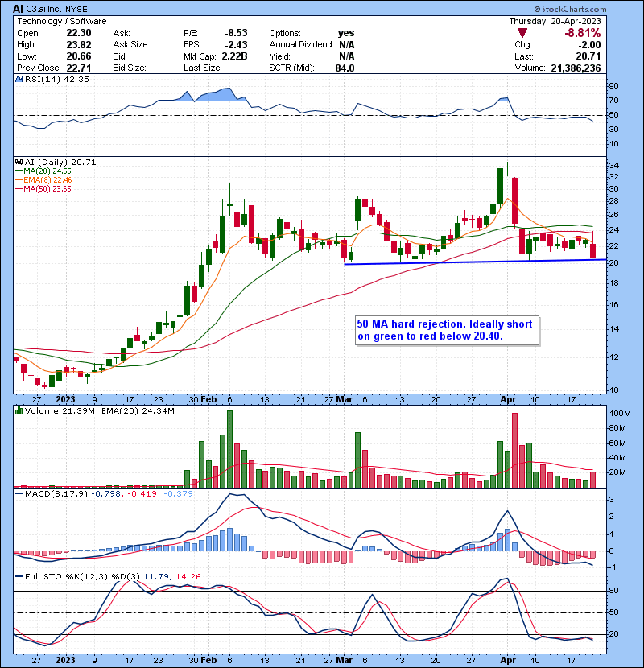Click the MACD value -0.798

tap(106, 494)
